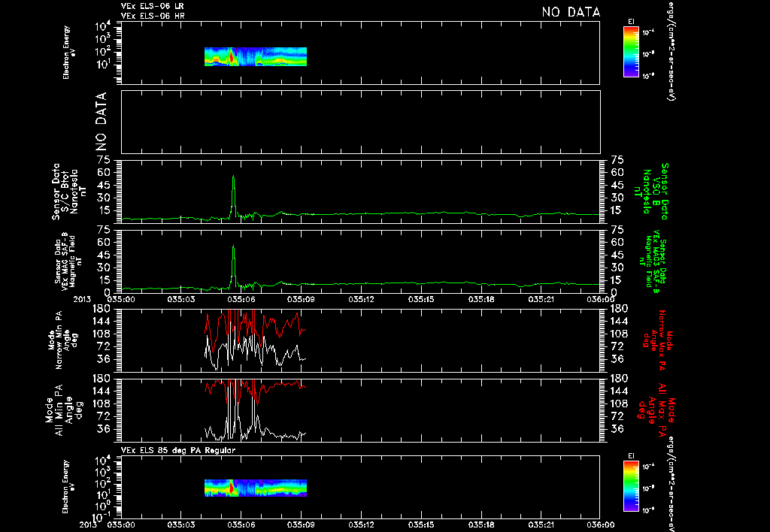Select the 'VEx ELS-06 LR' title text
The width and height of the screenshot is (770, 532).
(152, 6)
